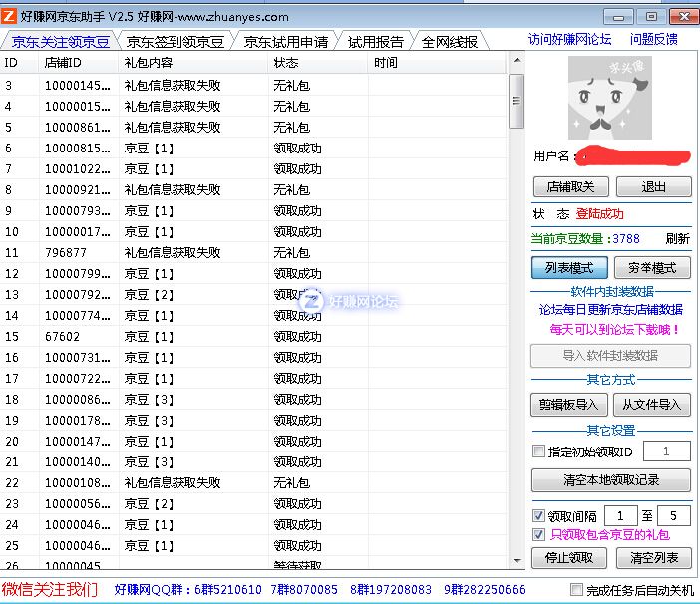Viewport: 700px width, 604px height.
Task: Click the interval maximum field showing 5
Action: click(674, 516)
